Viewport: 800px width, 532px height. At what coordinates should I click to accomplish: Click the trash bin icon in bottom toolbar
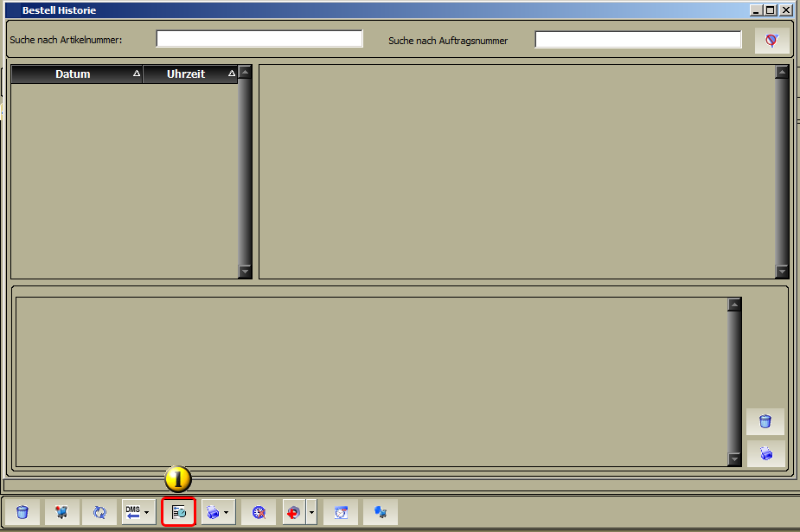coord(22,512)
